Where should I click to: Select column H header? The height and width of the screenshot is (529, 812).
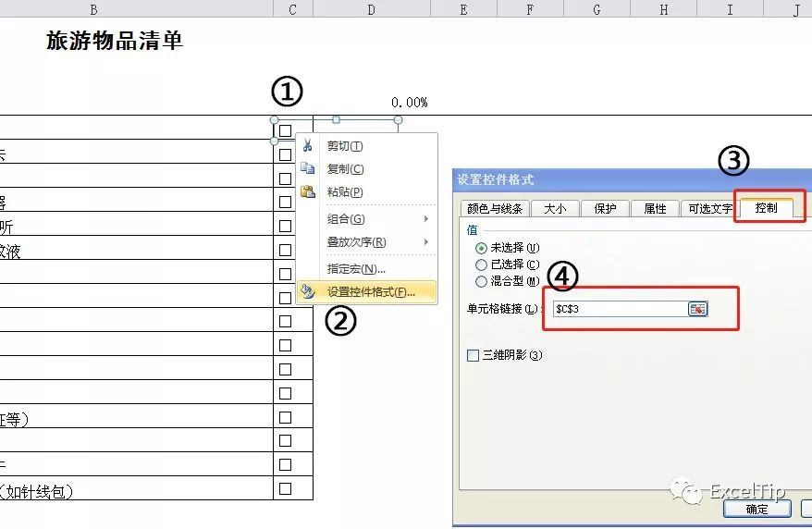663,9
